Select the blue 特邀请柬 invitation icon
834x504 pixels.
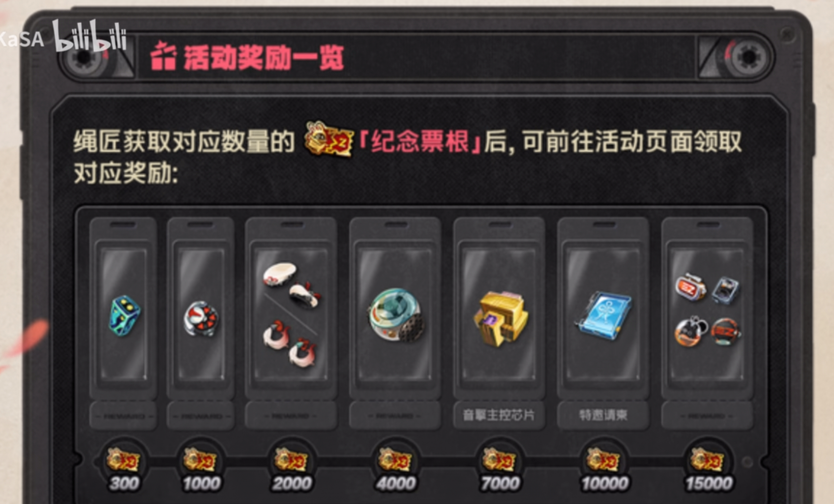[x=604, y=315]
